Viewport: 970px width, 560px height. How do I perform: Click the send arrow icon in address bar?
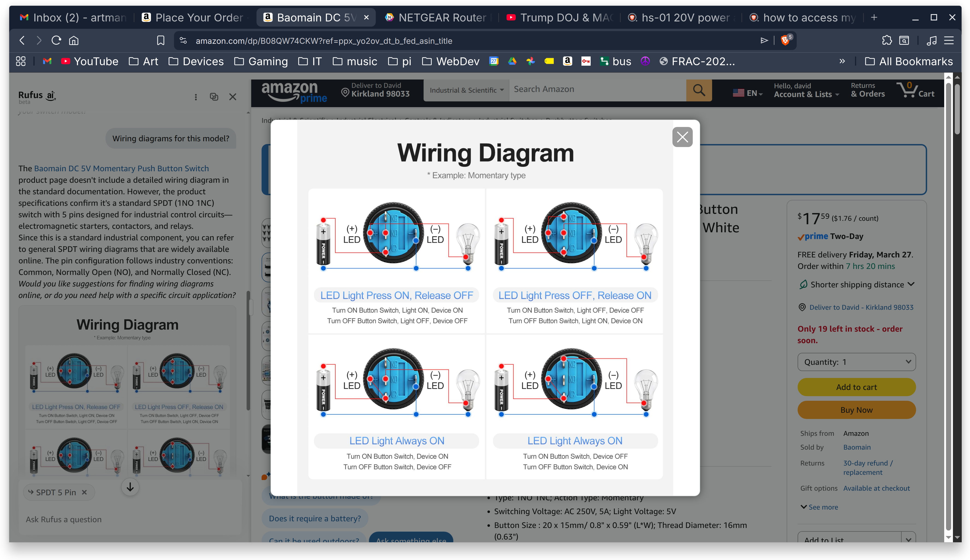(x=764, y=40)
